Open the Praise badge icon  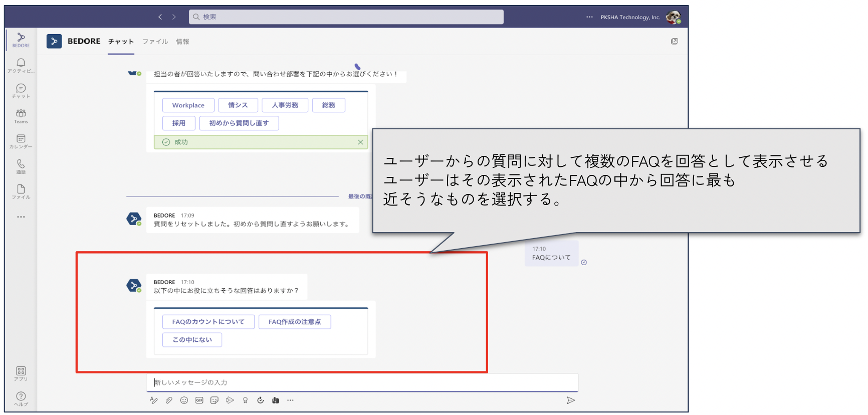click(245, 400)
